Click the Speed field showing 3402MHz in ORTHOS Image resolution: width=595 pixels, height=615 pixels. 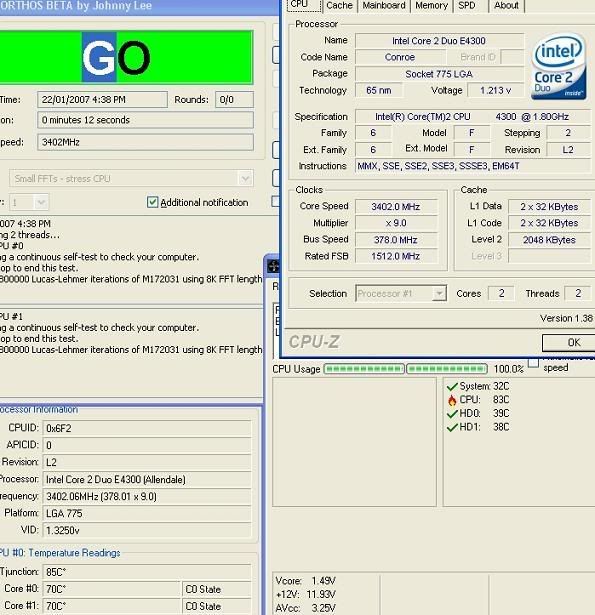coord(145,142)
